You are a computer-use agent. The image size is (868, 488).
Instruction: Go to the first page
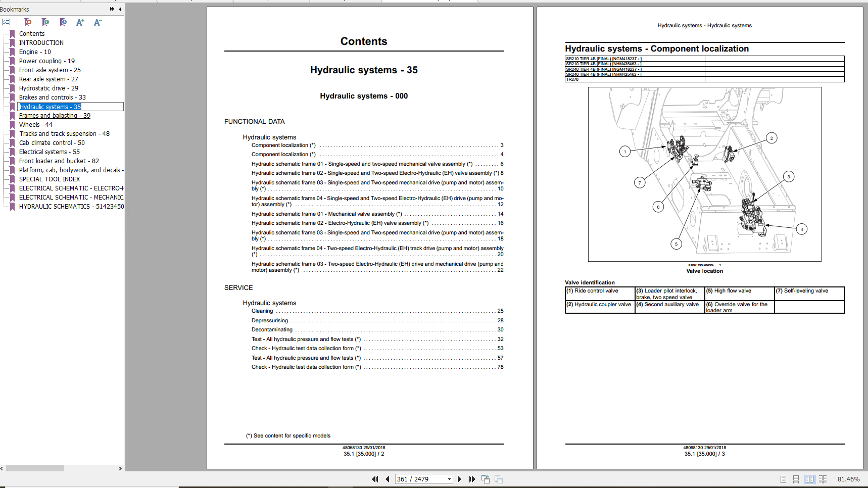pos(375,479)
